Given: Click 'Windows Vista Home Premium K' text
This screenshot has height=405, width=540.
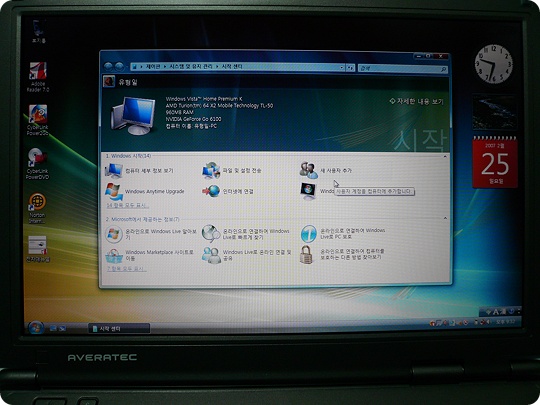Looking at the screenshot, I should (x=204, y=99).
